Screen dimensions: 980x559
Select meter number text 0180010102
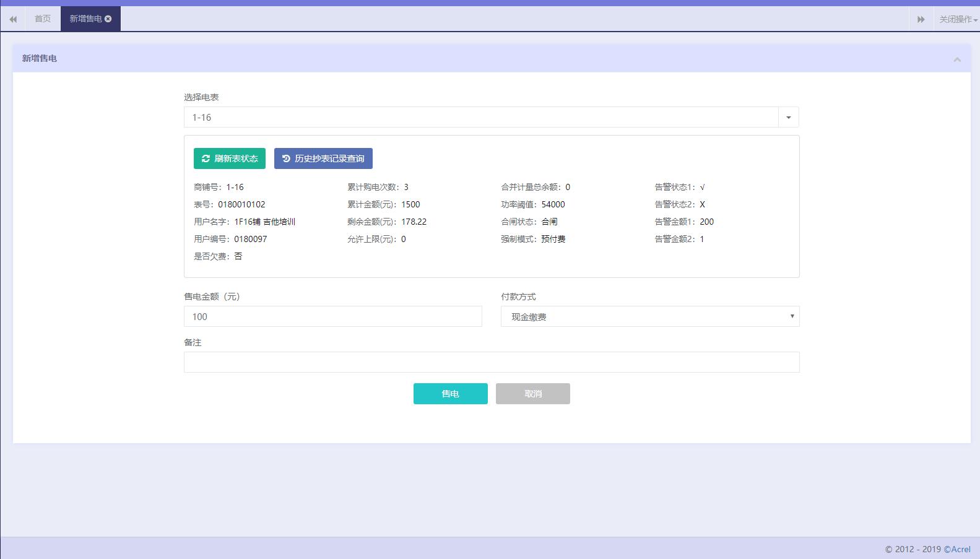[241, 204]
